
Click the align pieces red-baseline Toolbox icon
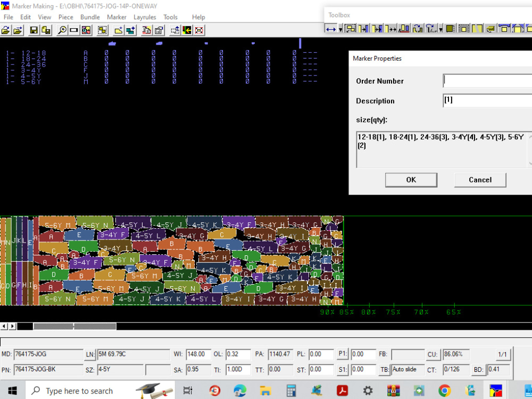click(x=404, y=29)
